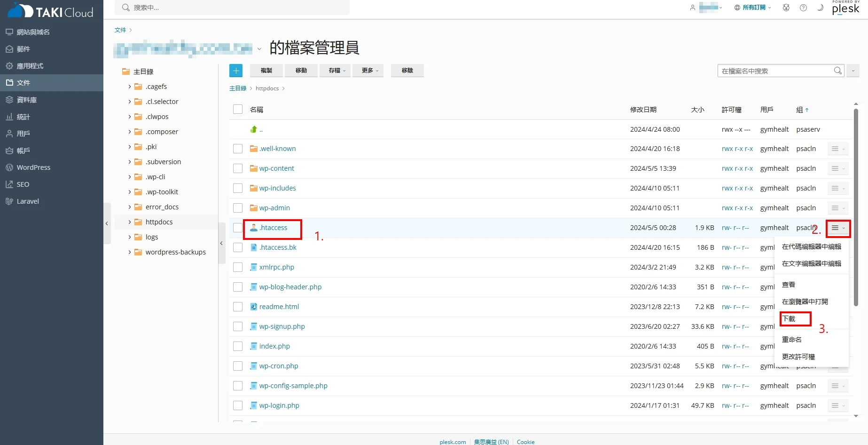
Task: Check the box for xmlrpc.php
Action: tap(238, 267)
